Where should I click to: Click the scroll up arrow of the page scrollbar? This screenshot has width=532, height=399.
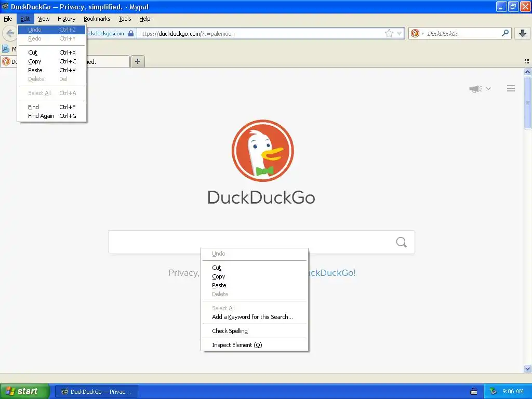[527, 72]
